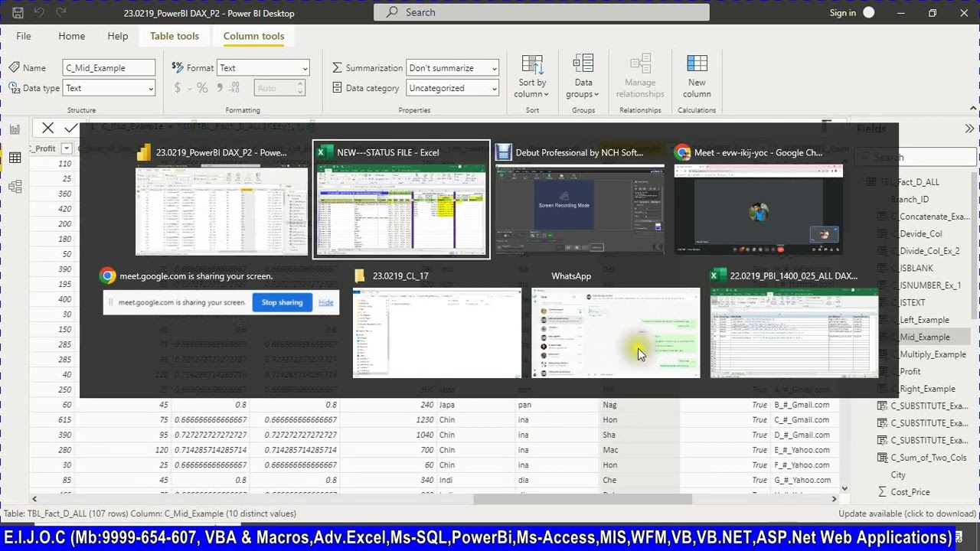Apply currency format with the dollar icon

[178, 88]
